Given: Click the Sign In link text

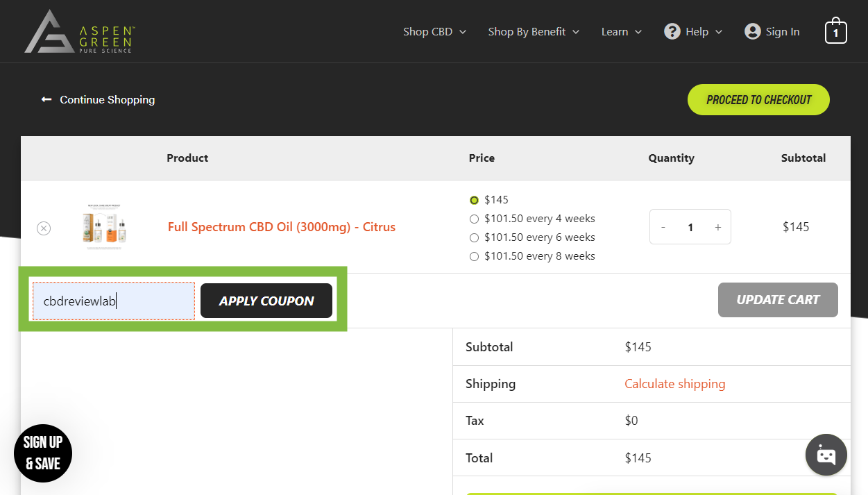Looking at the screenshot, I should (783, 31).
